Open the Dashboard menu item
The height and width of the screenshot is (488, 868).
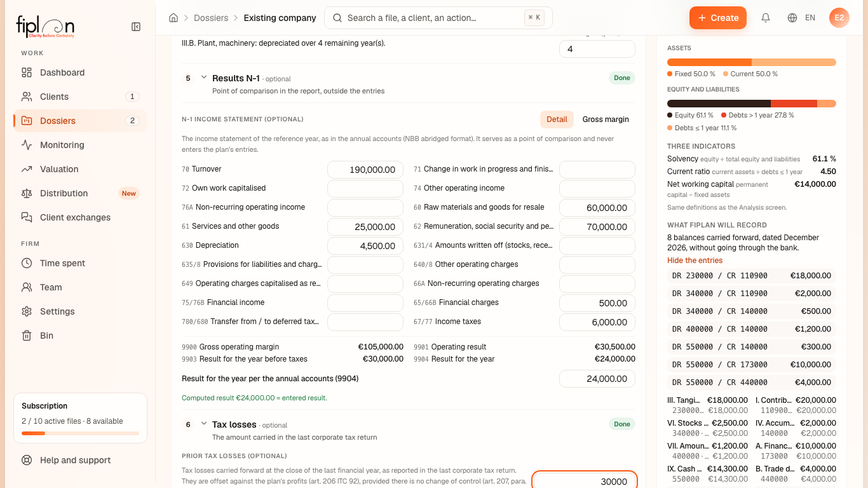click(x=80, y=72)
